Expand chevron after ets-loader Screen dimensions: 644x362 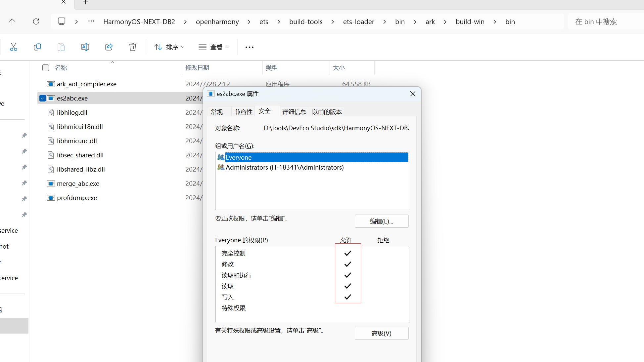(385, 22)
